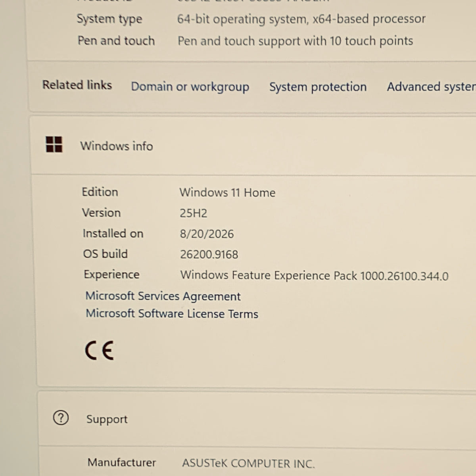Image resolution: width=476 pixels, height=476 pixels.
Task: Click the Edition label
Action: pos(100,192)
